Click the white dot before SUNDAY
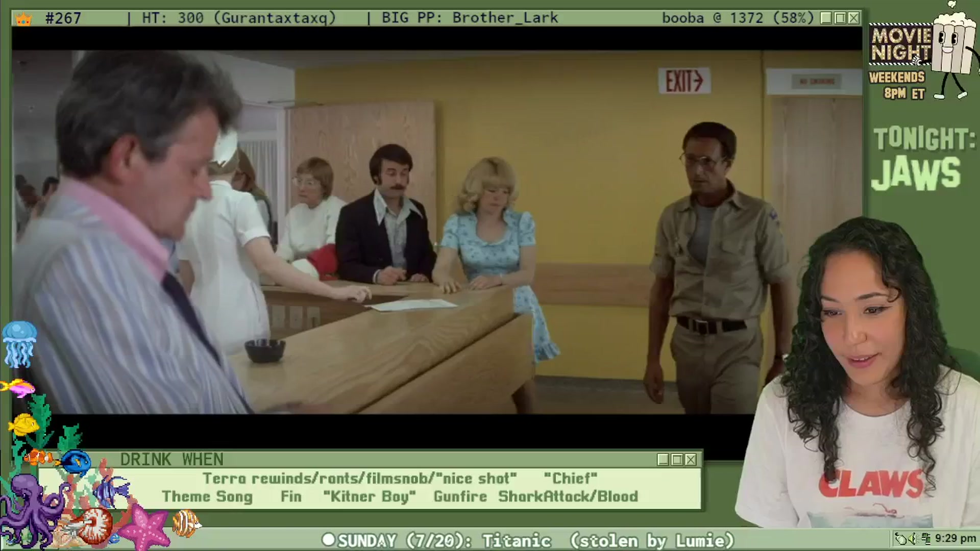Viewport: 980px width, 551px height. tap(329, 539)
